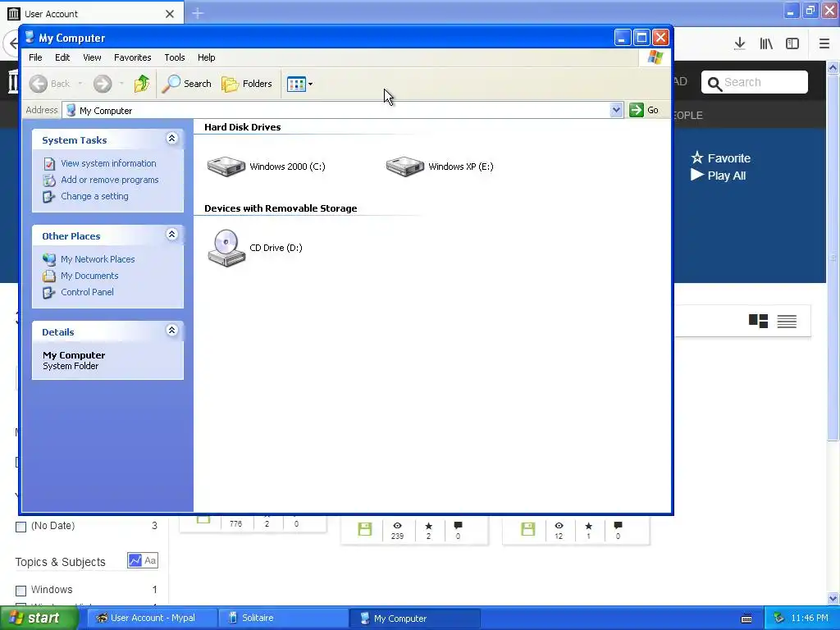Click the My Documents link
The image size is (840, 630).
point(89,276)
